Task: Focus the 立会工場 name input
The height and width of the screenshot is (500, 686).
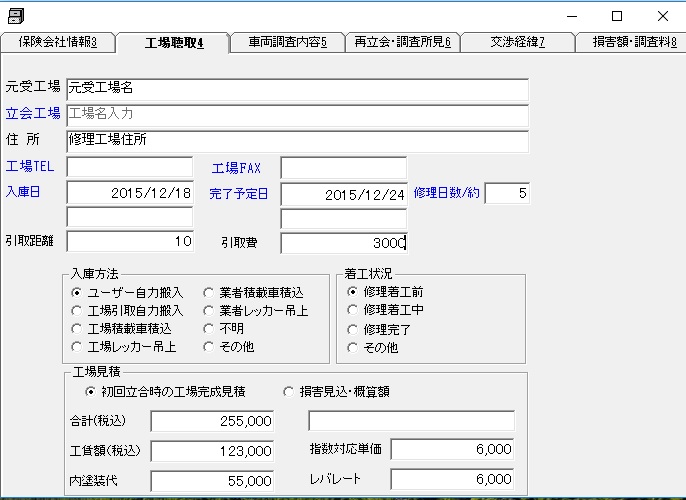Action: click(x=297, y=115)
